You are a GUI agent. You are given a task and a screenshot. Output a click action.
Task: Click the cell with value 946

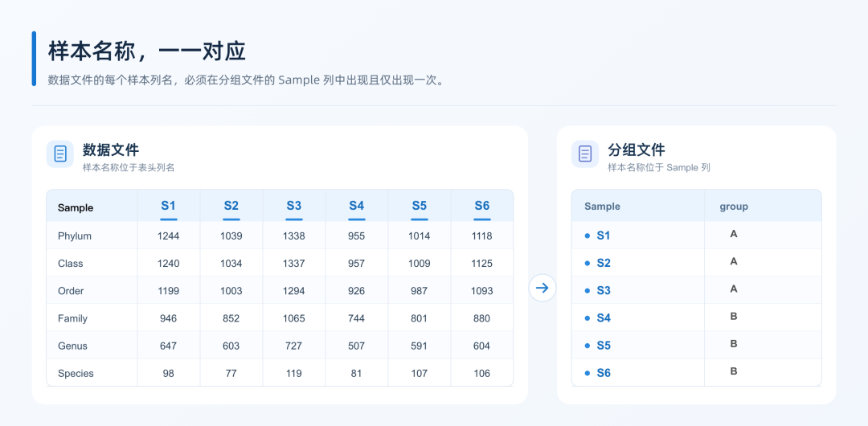tap(168, 318)
